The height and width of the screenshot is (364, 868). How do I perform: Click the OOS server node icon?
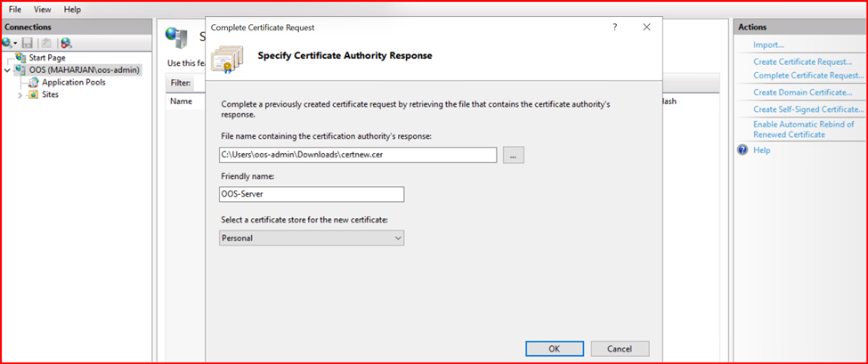[21, 70]
